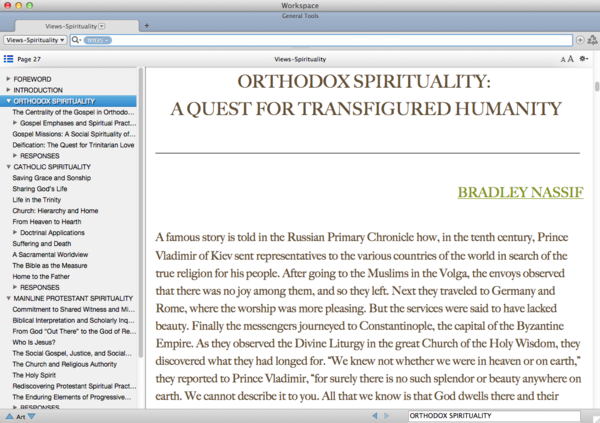Click the search magnifier icon
The height and width of the screenshot is (423, 600).
pos(76,40)
